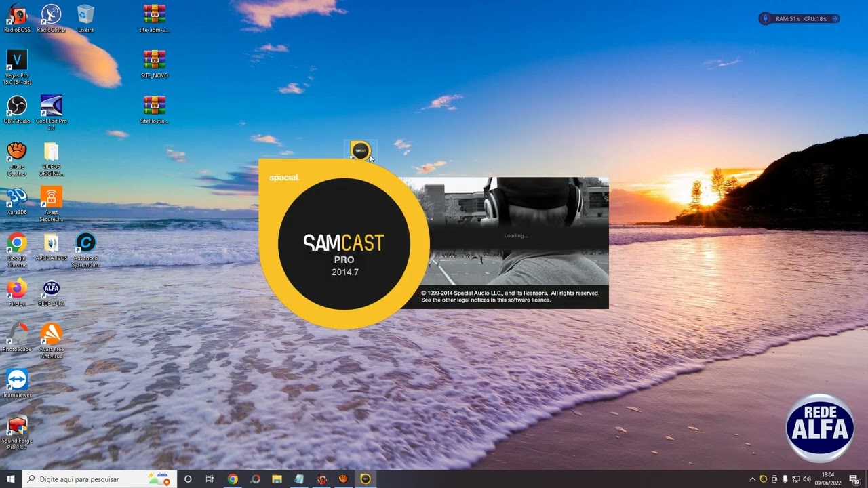Open the RadioCaster desktop icon

51,18
